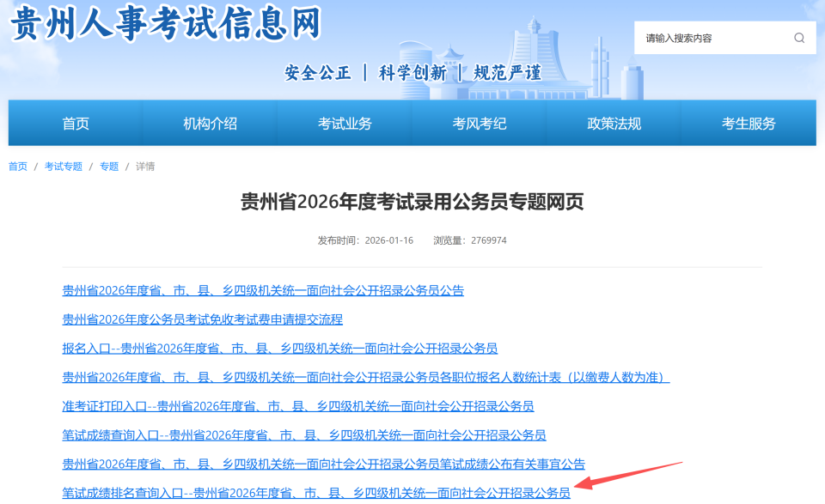Click 考试专题 in the breadcrumb
The height and width of the screenshot is (504, 825).
[64, 166]
